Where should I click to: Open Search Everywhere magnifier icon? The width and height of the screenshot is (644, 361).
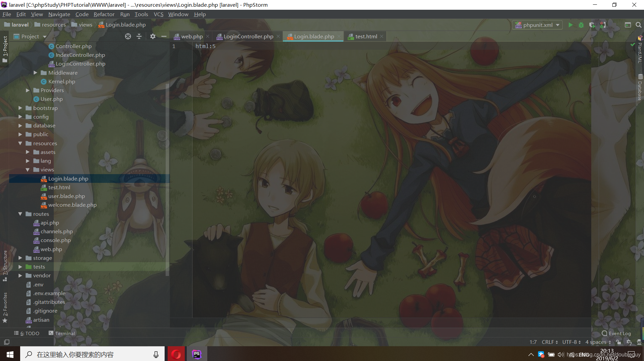coord(638,25)
